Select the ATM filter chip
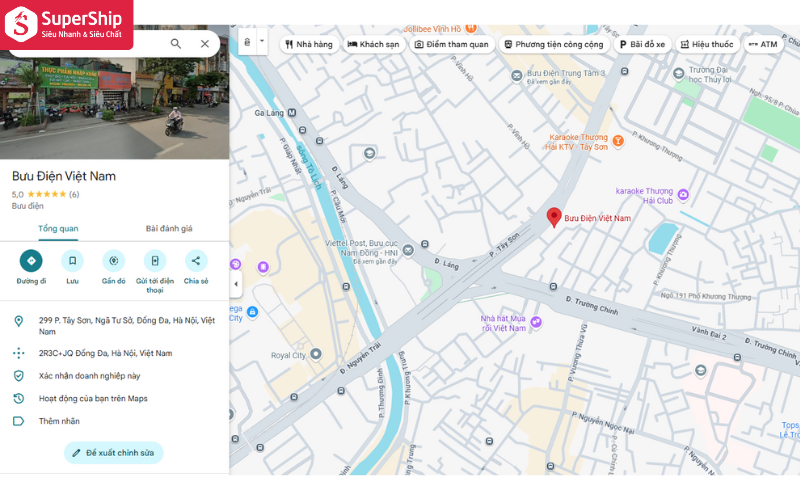Viewport: 800px width, 500px height. point(763,44)
